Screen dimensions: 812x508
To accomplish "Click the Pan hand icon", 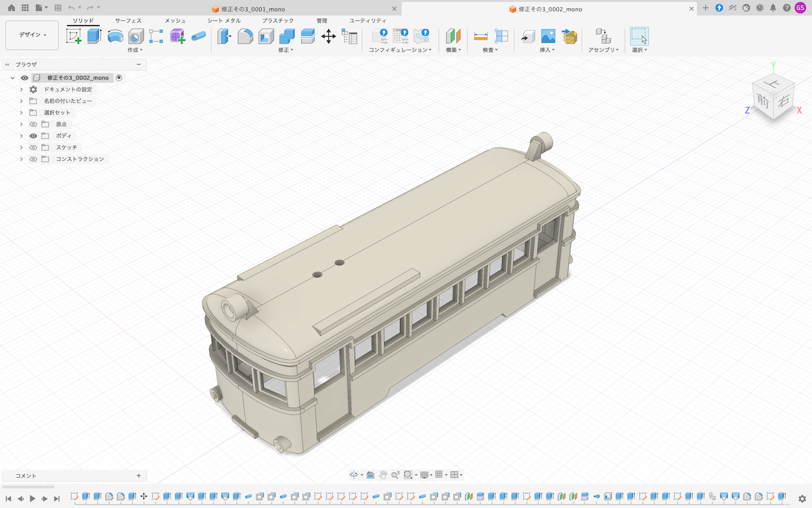I will (383, 475).
